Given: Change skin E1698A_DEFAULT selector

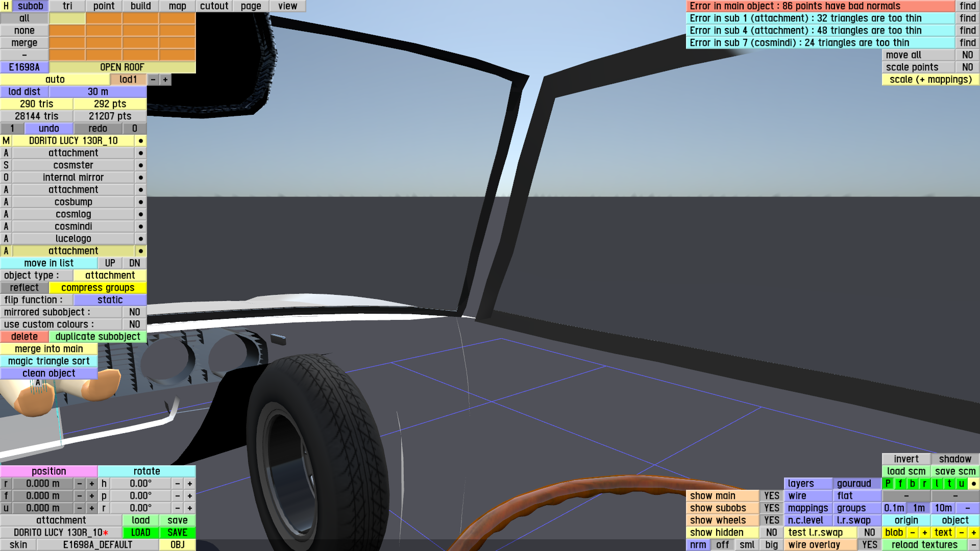Looking at the screenshot, I should (97, 545).
